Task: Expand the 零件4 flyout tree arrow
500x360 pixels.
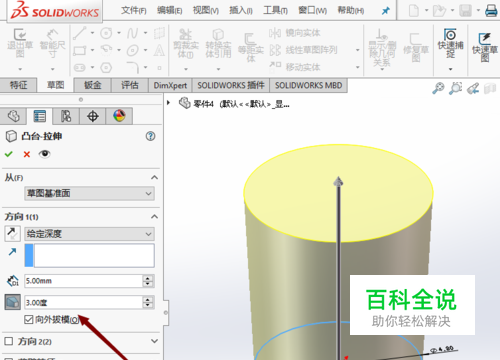Action: pyautogui.click(x=168, y=103)
